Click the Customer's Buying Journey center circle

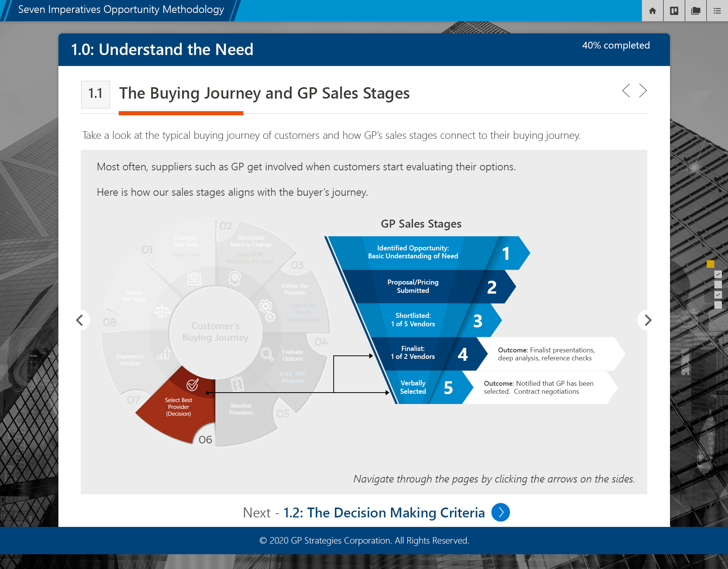coord(215,332)
